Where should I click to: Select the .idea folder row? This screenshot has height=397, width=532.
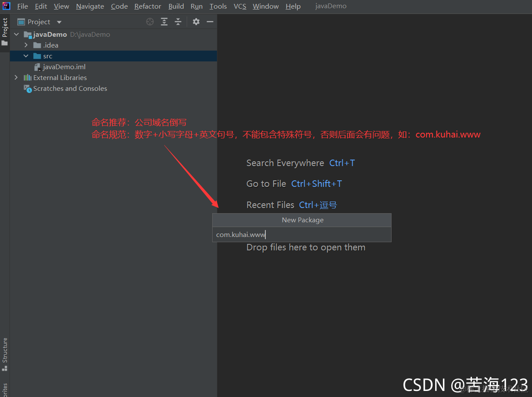114,45
